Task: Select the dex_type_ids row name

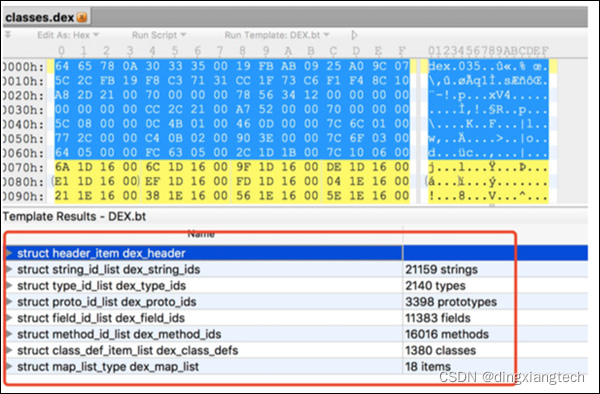Action: click(101, 285)
